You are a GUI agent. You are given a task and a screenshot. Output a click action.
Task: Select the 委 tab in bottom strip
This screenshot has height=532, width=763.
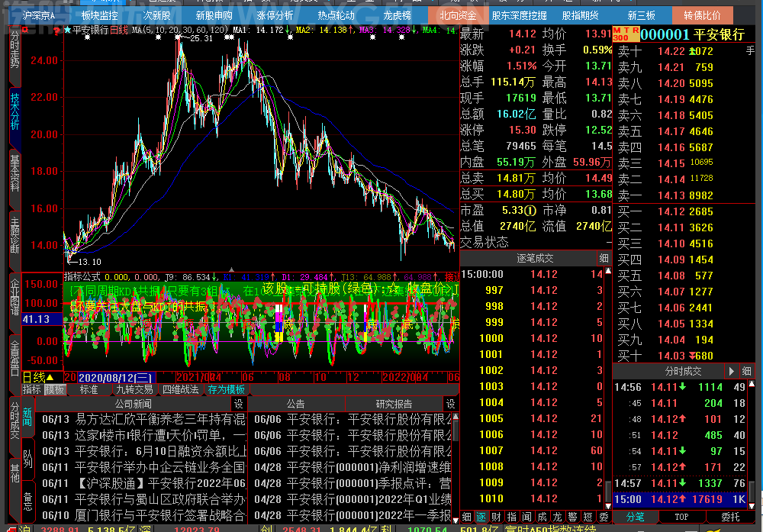(x=604, y=517)
